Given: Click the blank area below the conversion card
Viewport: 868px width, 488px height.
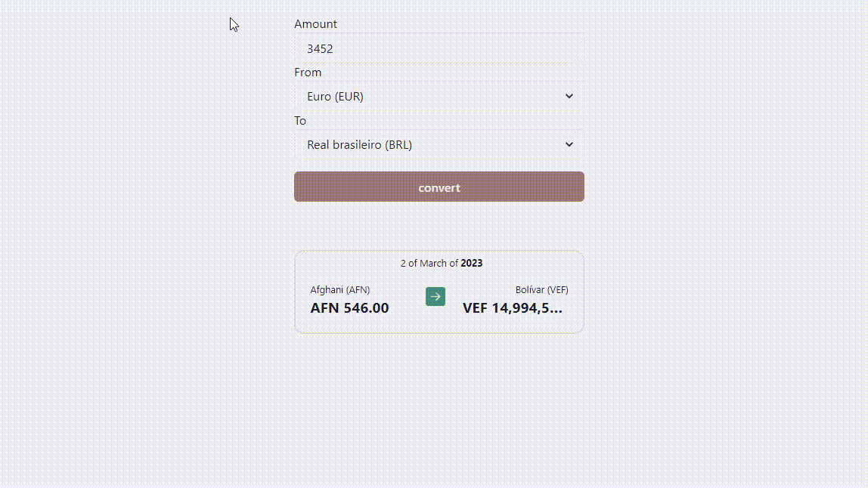Looking at the screenshot, I should [x=439, y=409].
